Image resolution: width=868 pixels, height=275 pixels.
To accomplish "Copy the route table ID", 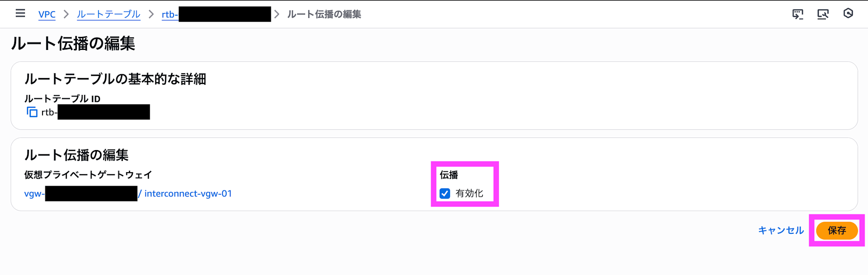I will click(x=32, y=112).
